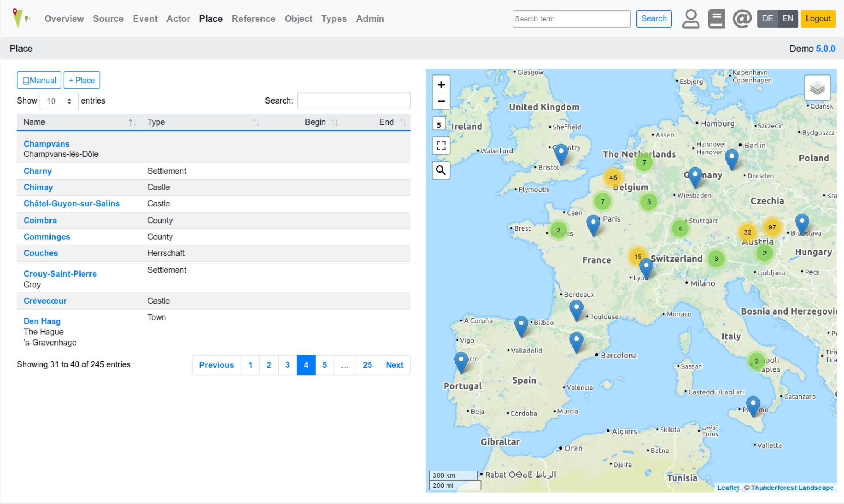The image size is (844, 504).
Task: Click the map zoom out minus button
Action: [441, 102]
